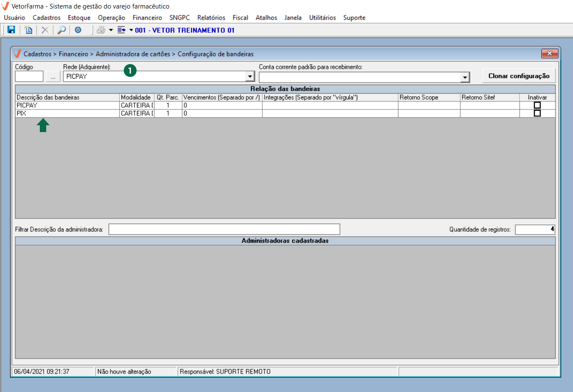Close the Configuração de bandeiras window
The width and height of the screenshot is (573, 392).
(550, 53)
